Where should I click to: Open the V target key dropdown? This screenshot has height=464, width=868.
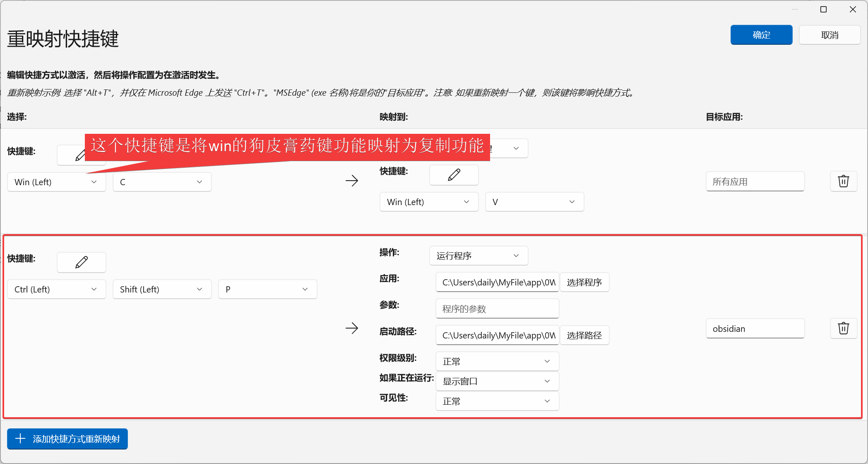click(x=534, y=202)
